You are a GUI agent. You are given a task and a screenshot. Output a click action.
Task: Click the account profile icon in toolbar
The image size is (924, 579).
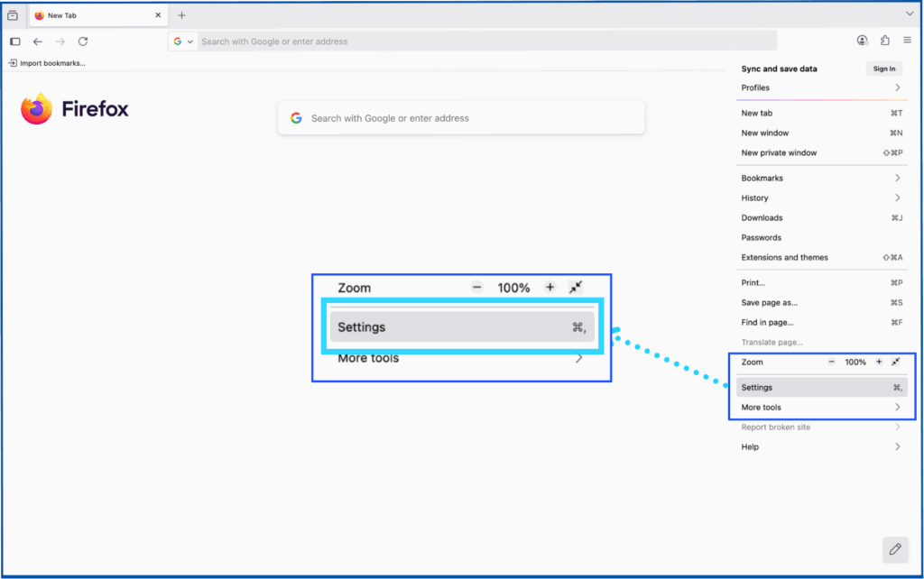[863, 41]
